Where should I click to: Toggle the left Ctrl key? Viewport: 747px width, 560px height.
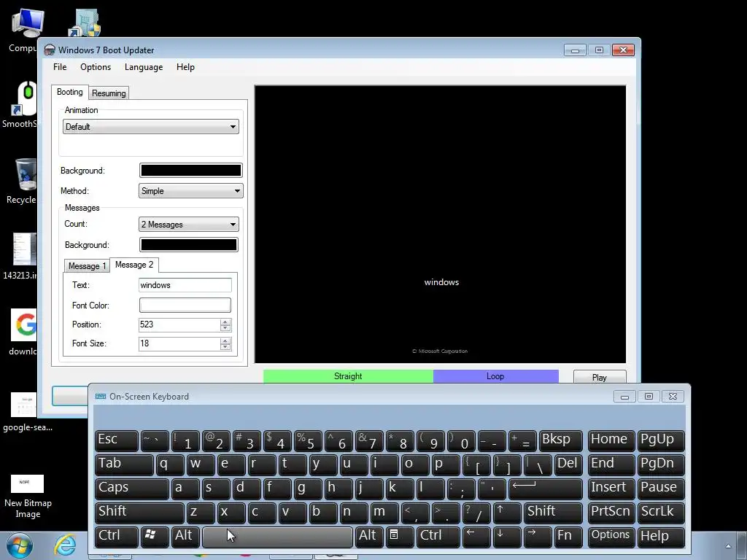[117, 536]
